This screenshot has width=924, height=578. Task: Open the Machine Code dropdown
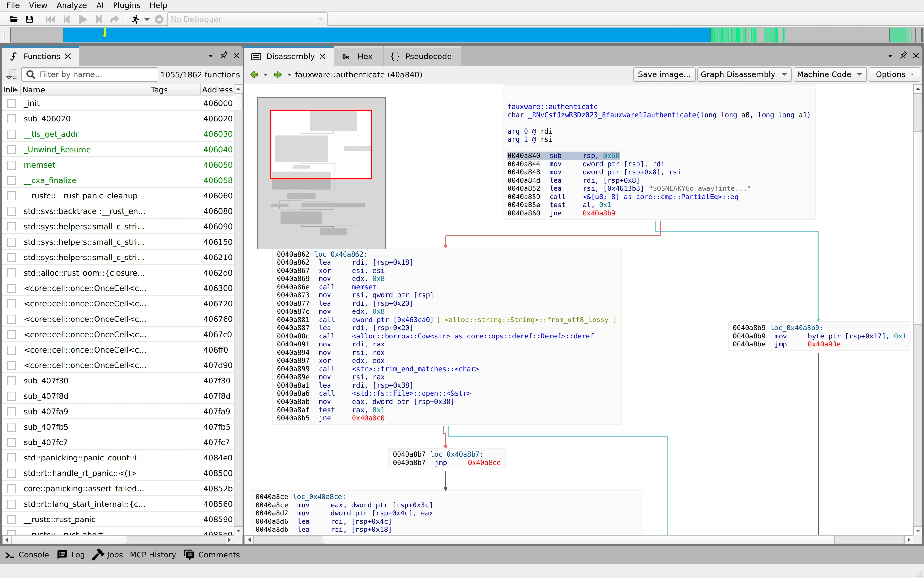[830, 74]
